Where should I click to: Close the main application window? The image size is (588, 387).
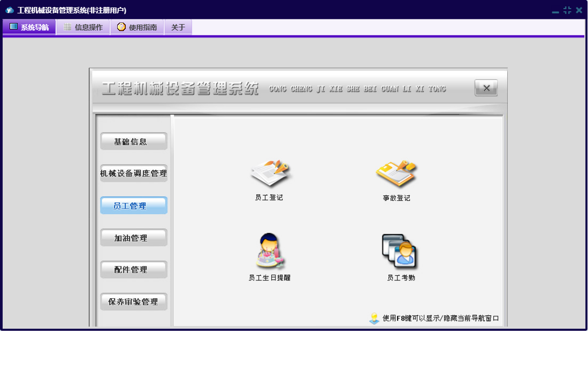coord(579,10)
